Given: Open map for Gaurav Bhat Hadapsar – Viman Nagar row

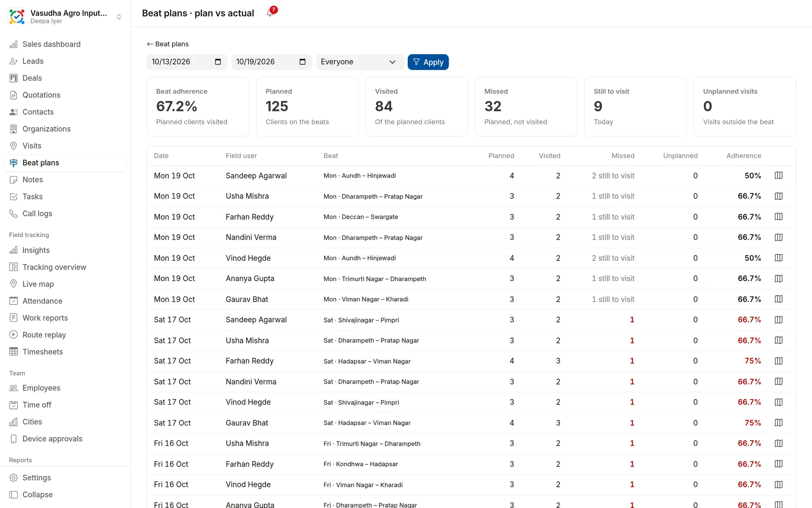Looking at the screenshot, I should pyautogui.click(x=779, y=423).
